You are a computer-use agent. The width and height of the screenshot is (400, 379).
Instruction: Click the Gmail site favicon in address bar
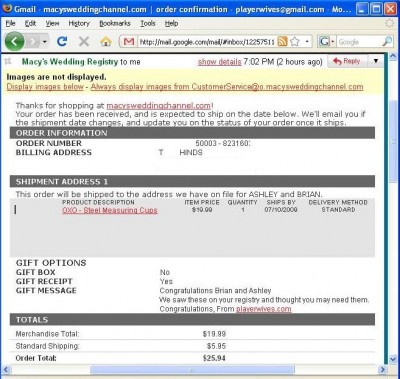pyautogui.click(x=128, y=42)
